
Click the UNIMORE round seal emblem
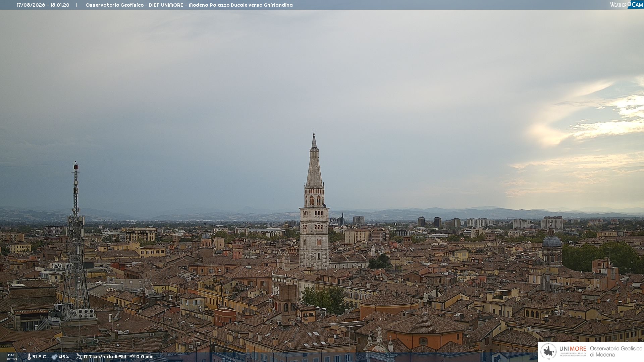(x=548, y=351)
